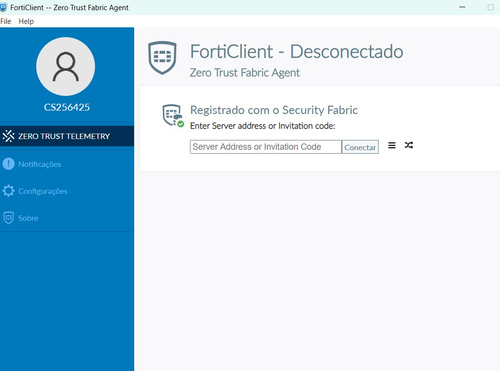Screen dimensions: 500x371
Task: Click the Enter Server address label
Action: [263, 126]
